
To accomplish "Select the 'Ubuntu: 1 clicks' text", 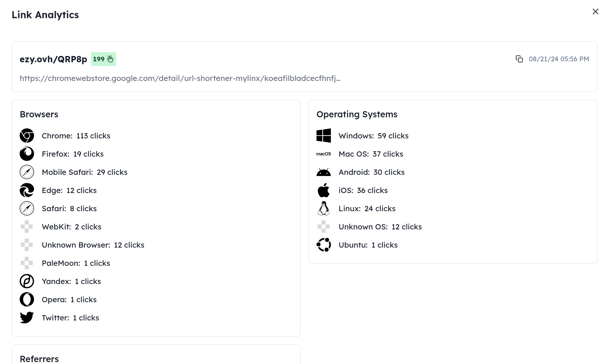I will [x=368, y=245].
